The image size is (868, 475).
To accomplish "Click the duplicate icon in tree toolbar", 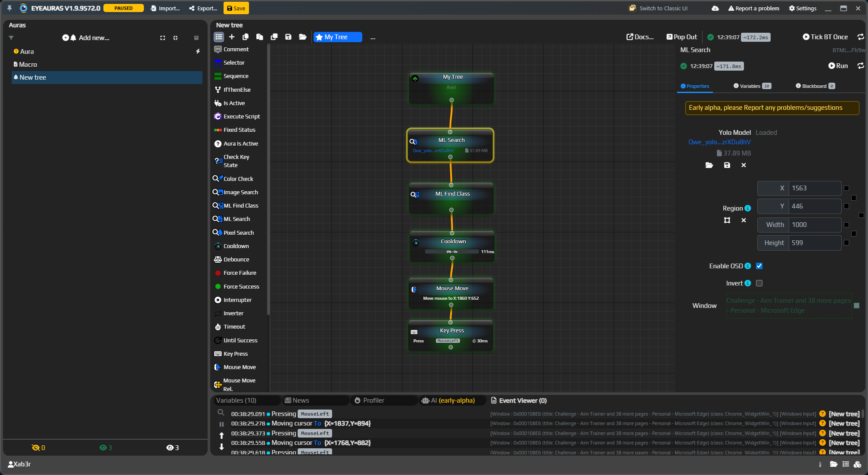I will (274, 37).
